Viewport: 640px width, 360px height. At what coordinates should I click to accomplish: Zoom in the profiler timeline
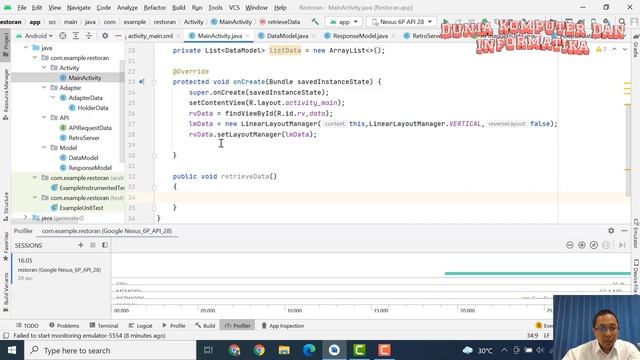582,245
